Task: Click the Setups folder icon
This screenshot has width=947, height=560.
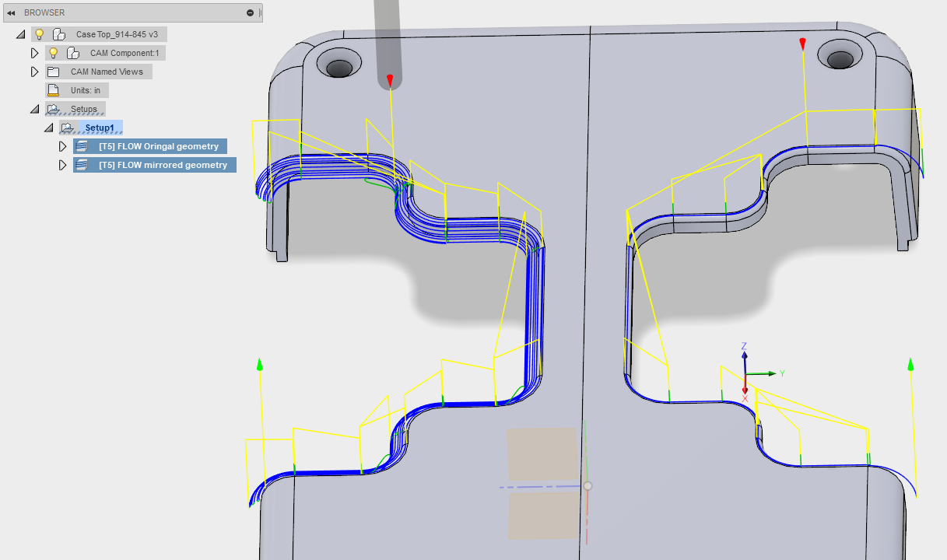Action: tap(53, 109)
